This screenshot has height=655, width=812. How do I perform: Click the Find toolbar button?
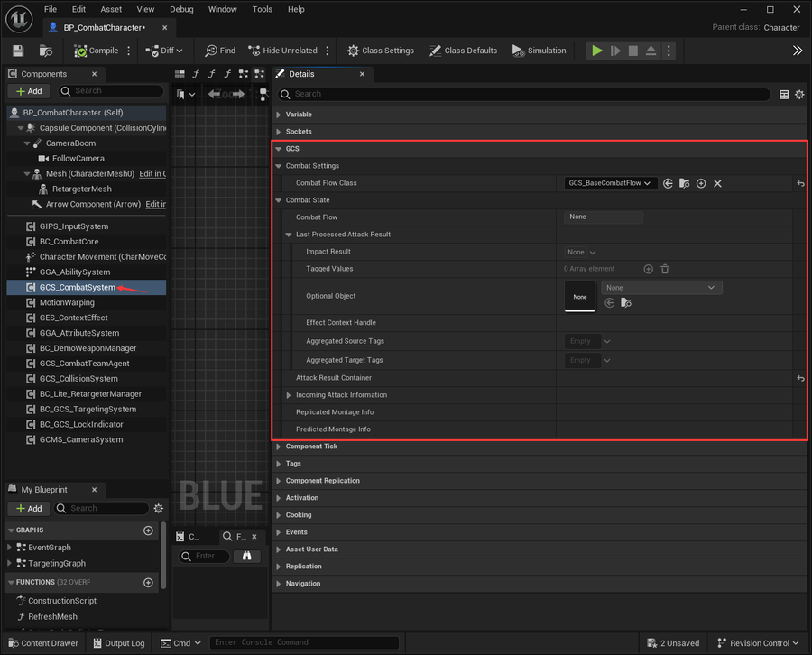(220, 51)
